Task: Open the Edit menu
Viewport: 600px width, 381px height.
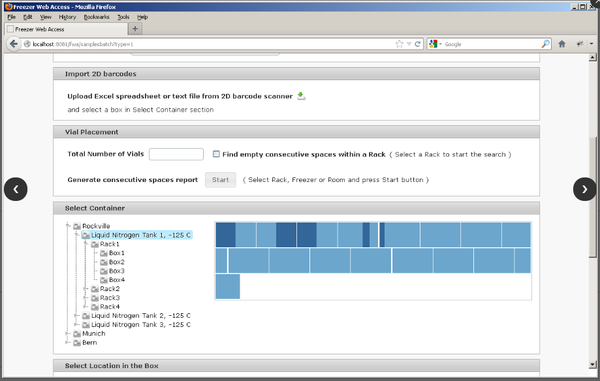Action: [28, 17]
